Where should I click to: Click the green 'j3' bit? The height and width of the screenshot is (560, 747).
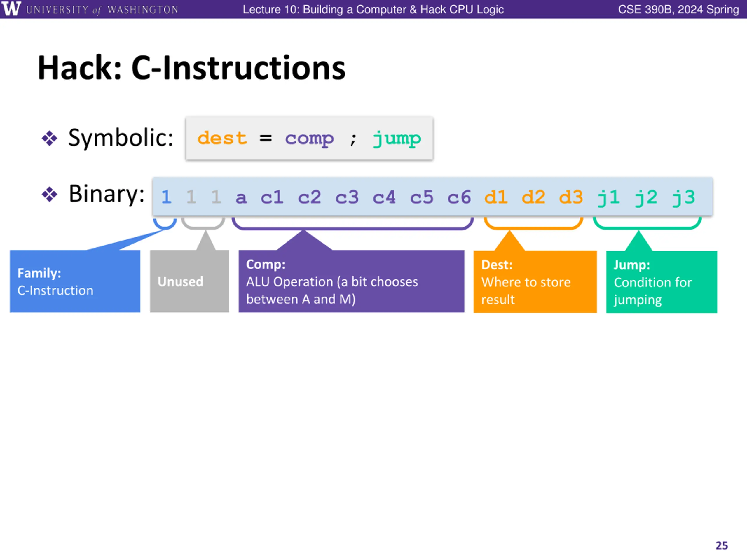click(683, 198)
